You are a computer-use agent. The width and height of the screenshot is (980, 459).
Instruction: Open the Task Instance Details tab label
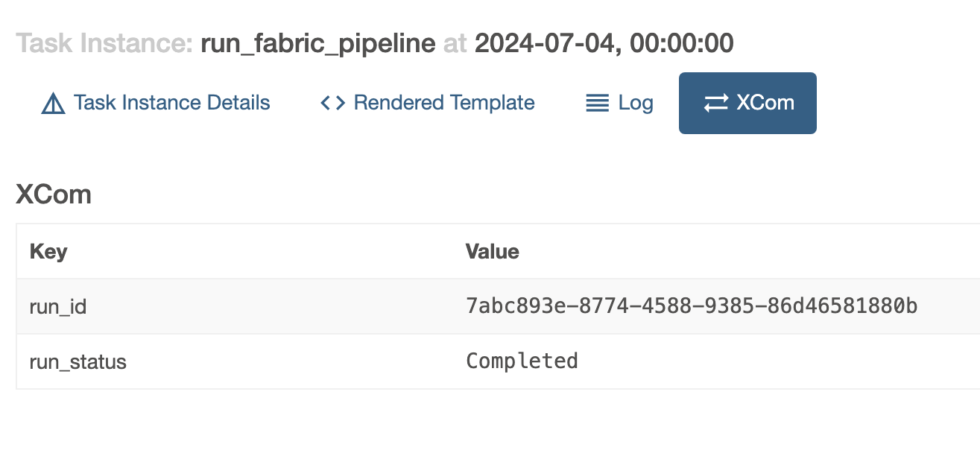click(x=171, y=103)
